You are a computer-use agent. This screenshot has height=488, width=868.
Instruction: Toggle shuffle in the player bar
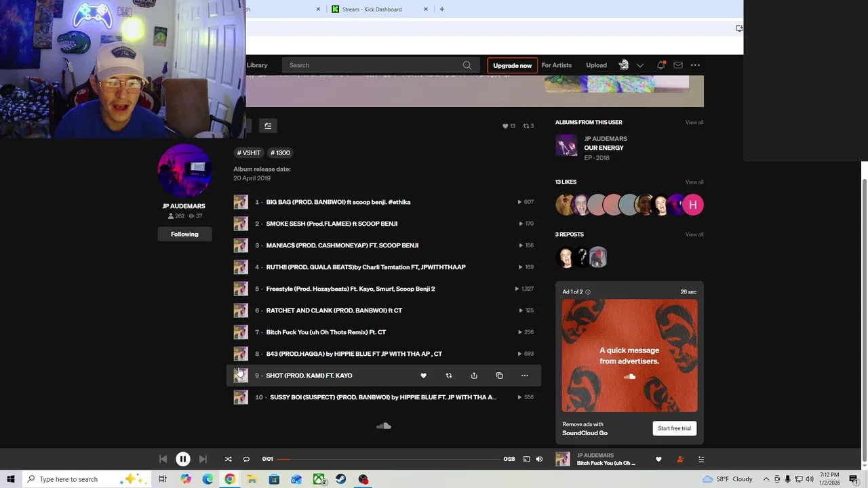coord(228,459)
